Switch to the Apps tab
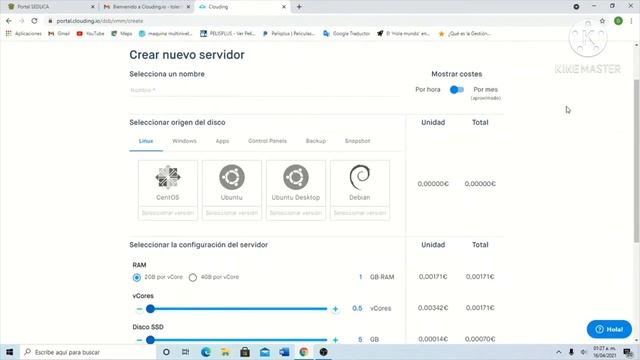The height and width of the screenshot is (360, 640). [x=222, y=141]
